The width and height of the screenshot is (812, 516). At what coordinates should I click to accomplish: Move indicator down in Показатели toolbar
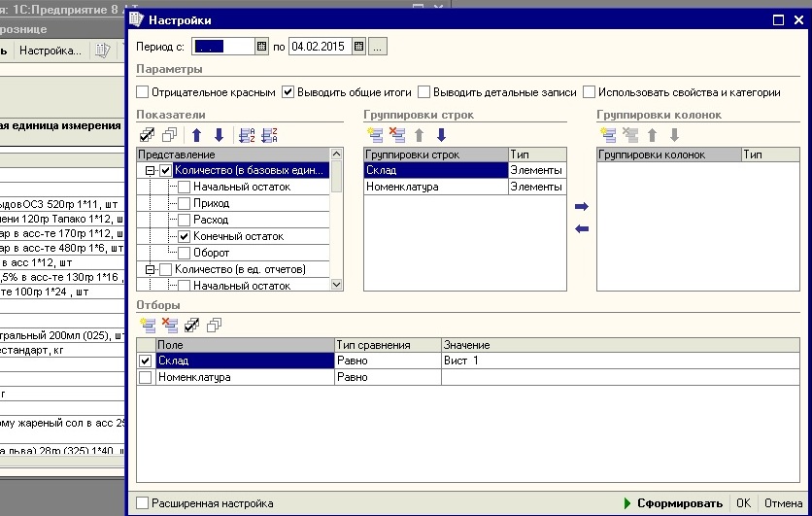tap(220, 135)
